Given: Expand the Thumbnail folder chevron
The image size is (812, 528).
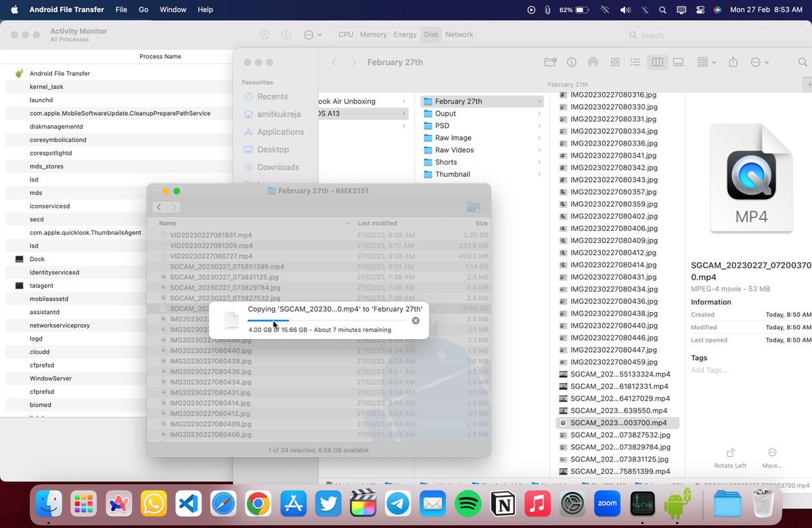Looking at the screenshot, I should tap(539, 175).
